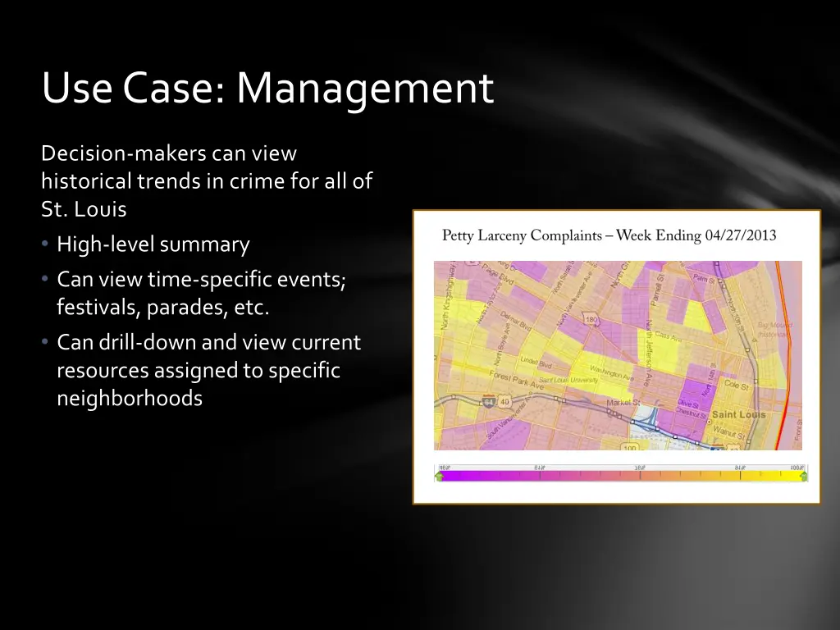The height and width of the screenshot is (630, 840).
Task: Click the High-level summary bullet
Action: [153, 244]
